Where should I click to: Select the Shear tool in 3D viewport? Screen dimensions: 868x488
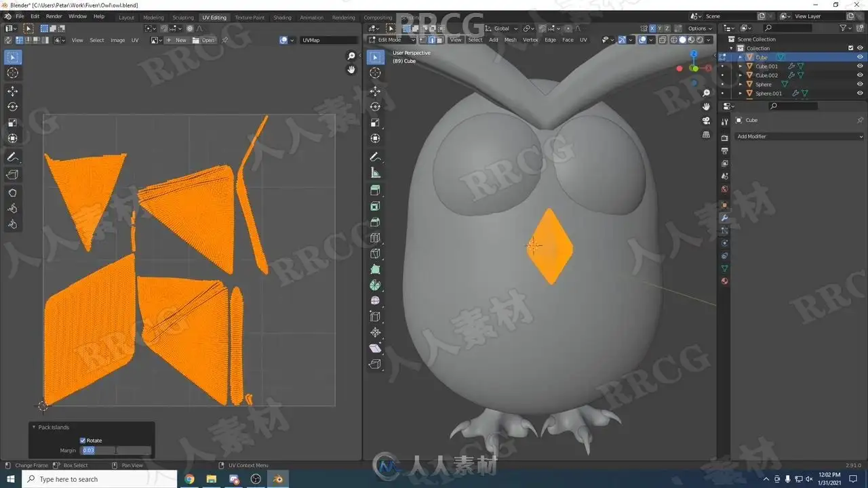pyautogui.click(x=376, y=348)
